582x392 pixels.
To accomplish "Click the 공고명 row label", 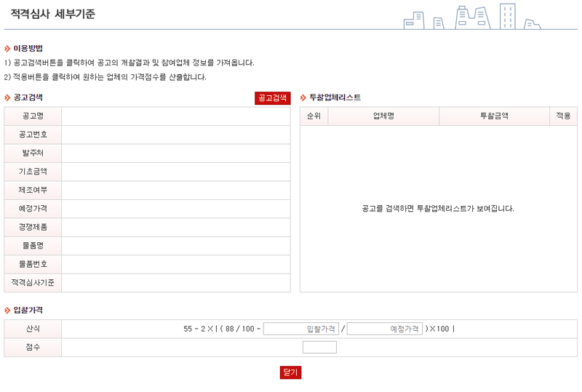I will (33, 116).
